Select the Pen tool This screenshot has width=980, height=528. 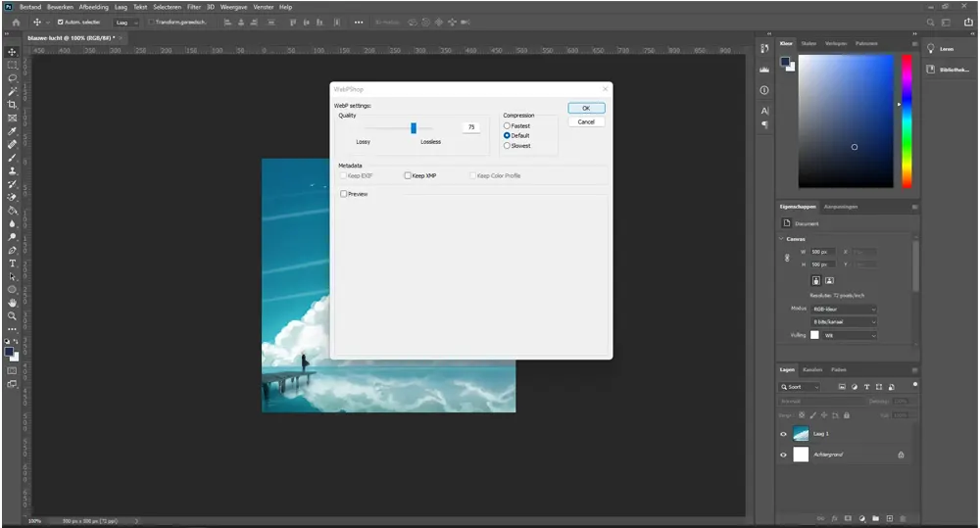12,250
